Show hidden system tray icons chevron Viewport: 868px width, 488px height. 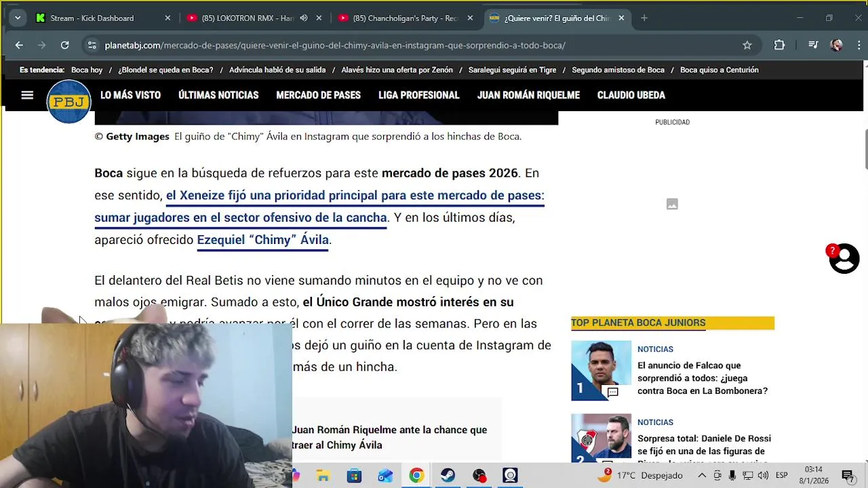pos(702,476)
